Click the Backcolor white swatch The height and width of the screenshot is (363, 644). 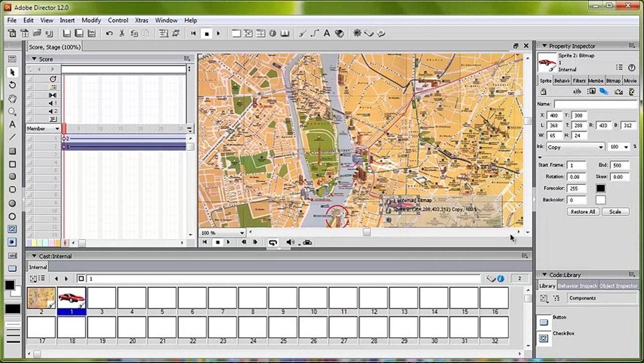pos(601,200)
